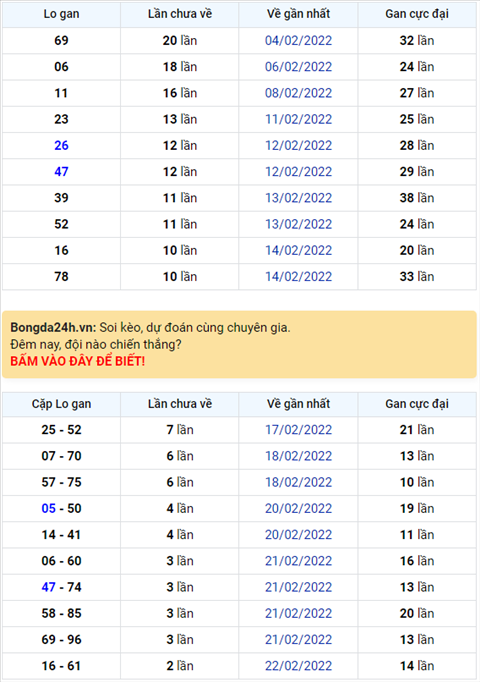Click the pair 06 - 60 cell

[61, 561]
